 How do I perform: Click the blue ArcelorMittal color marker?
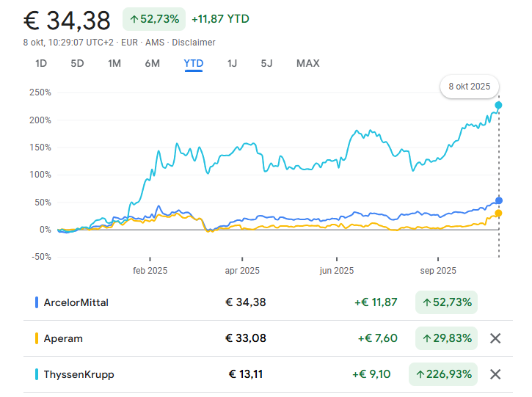click(x=37, y=302)
